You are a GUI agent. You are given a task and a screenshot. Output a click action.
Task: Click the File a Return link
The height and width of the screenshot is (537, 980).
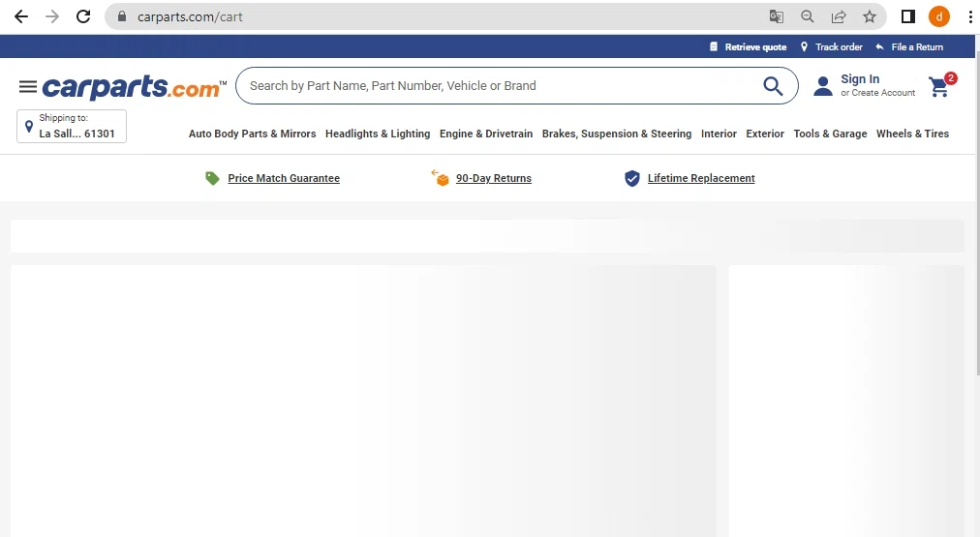[x=917, y=46]
